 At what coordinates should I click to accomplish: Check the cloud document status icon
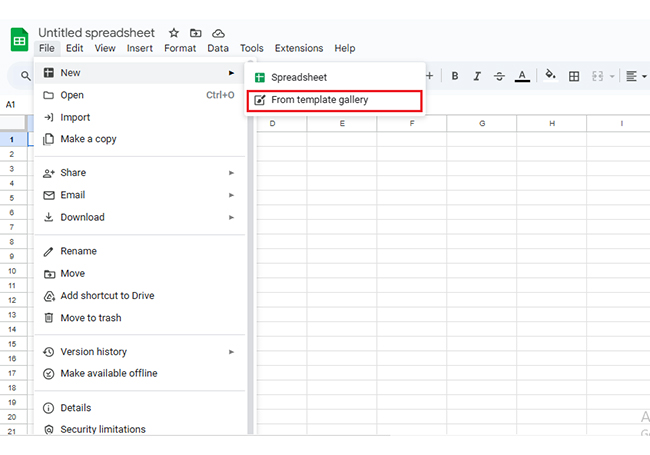pos(218,33)
